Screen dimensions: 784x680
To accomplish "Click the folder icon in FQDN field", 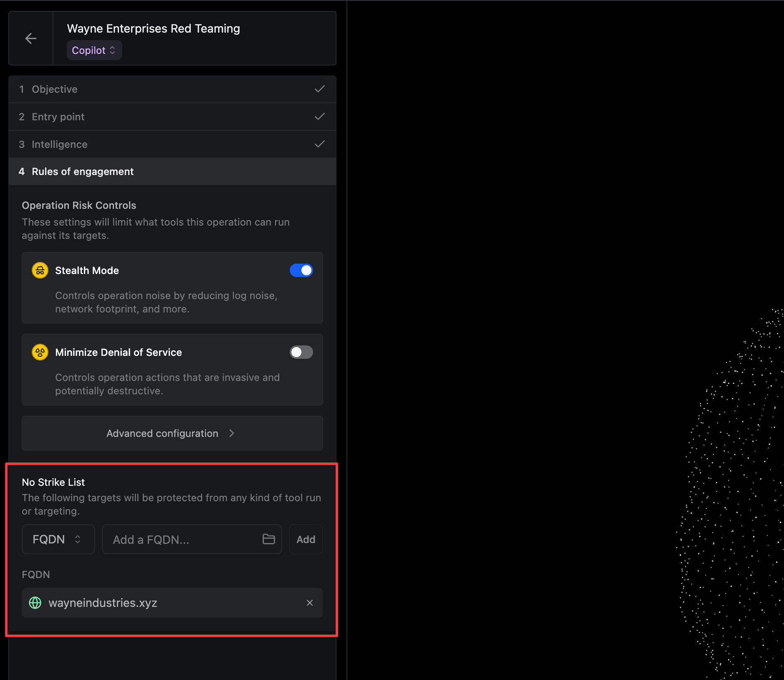I will tap(268, 539).
